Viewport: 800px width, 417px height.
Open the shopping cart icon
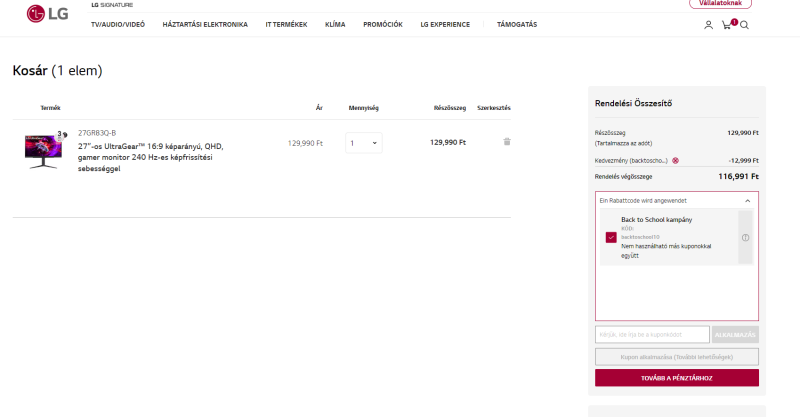click(x=727, y=24)
